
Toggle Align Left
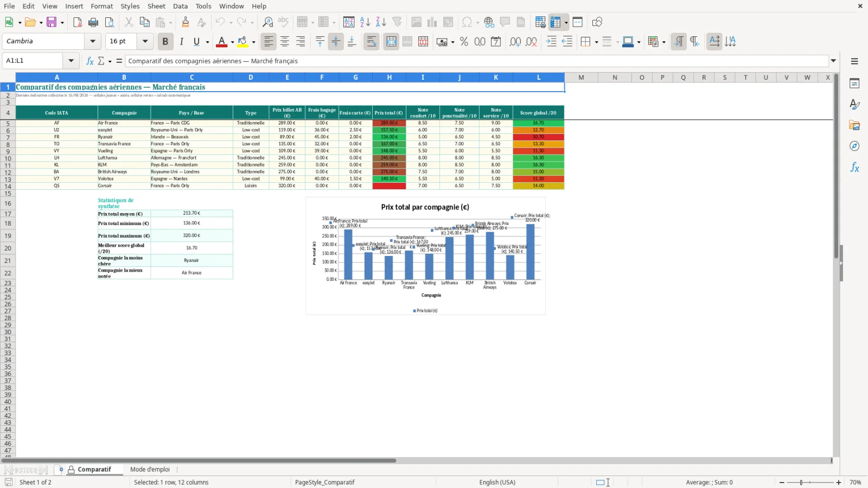point(269,42)
